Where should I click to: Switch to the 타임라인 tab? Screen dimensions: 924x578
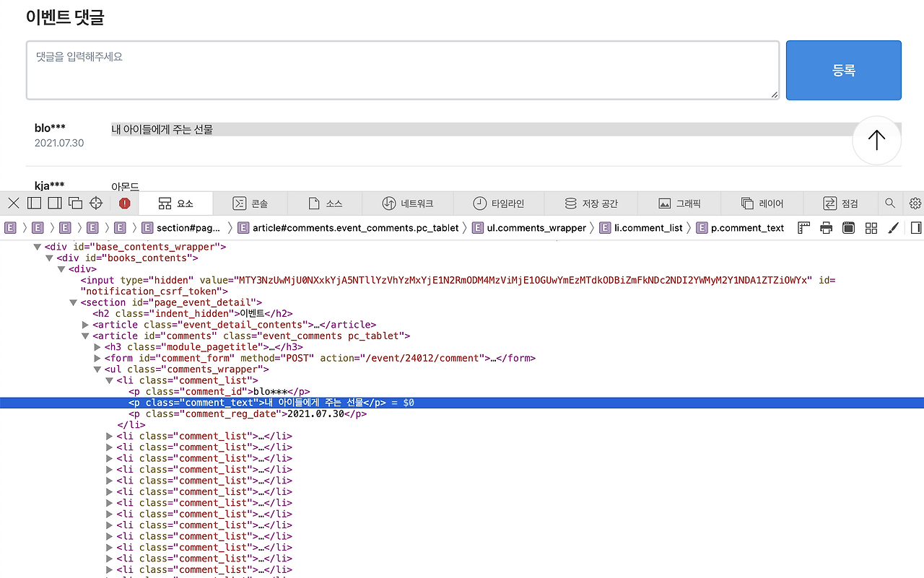click(498, 203)
